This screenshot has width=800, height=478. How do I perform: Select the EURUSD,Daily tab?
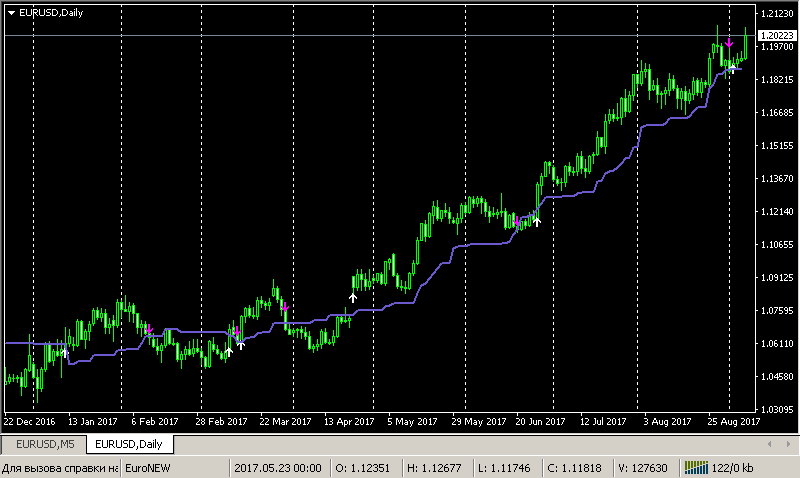coord(129,444)
